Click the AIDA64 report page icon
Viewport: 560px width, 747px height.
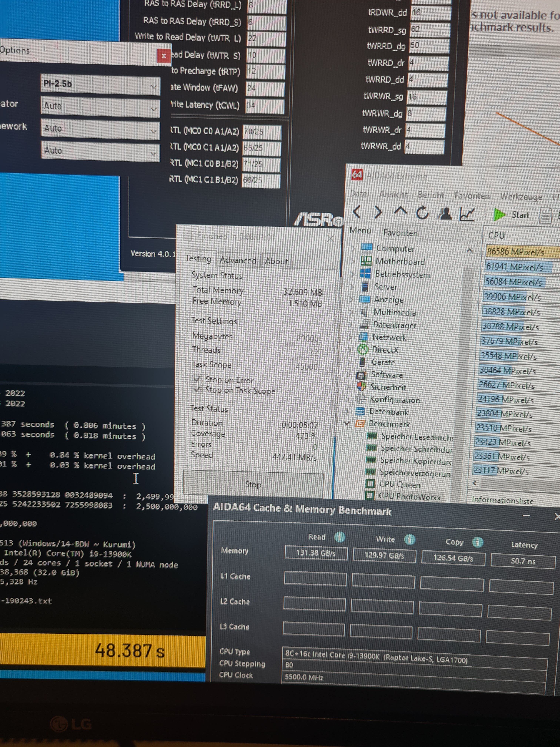tap(546, 216)
